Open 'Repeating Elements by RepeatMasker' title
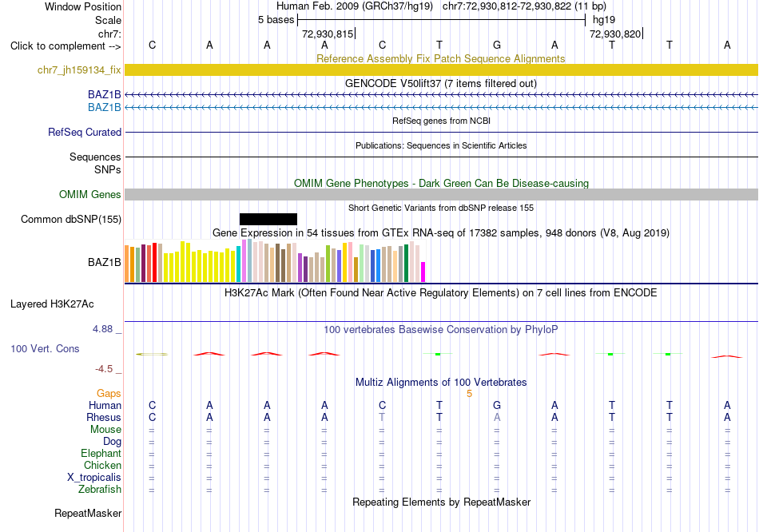Viewport: 759px width, 532px height. point(441,502)
